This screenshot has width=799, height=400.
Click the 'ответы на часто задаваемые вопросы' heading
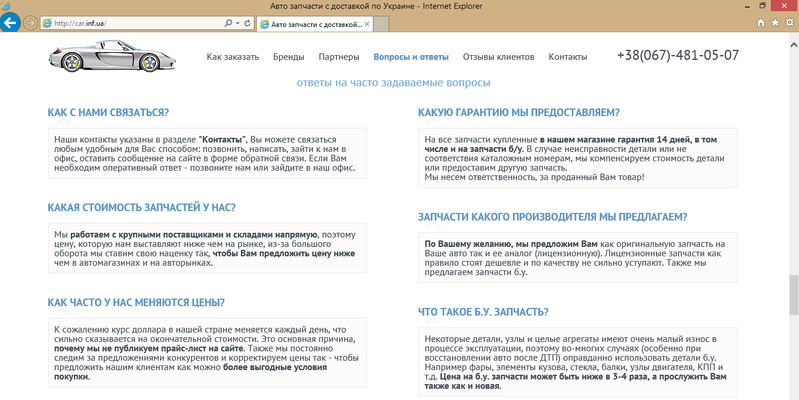(393, 83)
